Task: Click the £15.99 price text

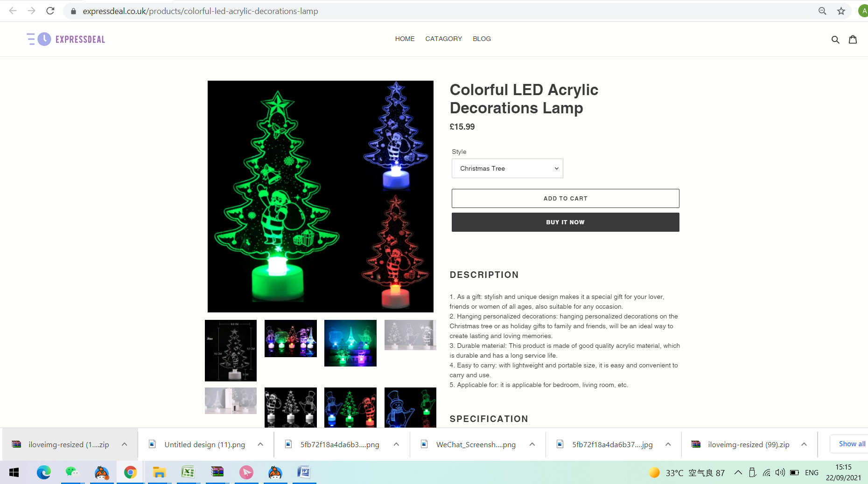Action: point(462,127)
